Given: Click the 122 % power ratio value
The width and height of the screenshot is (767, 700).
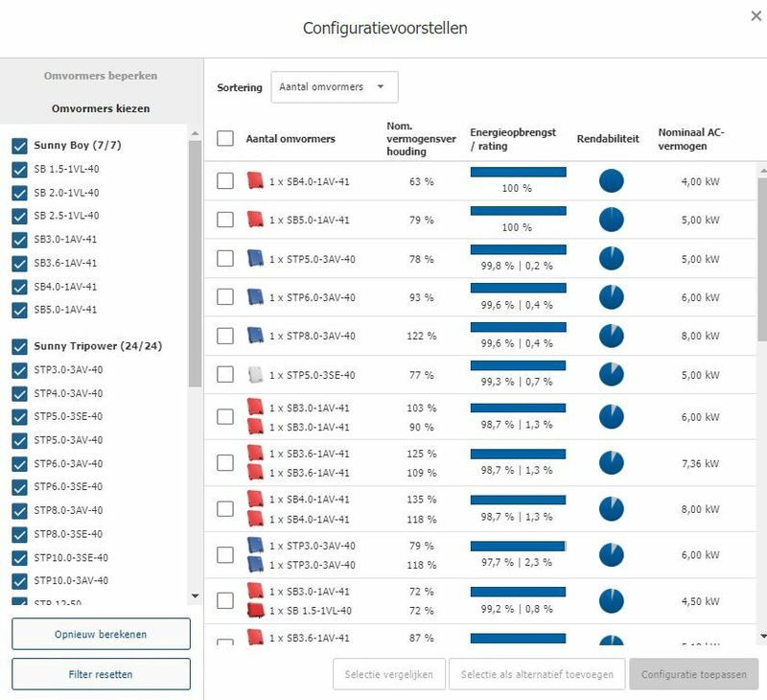Looking at the screenshot, I should click(421, 336).
